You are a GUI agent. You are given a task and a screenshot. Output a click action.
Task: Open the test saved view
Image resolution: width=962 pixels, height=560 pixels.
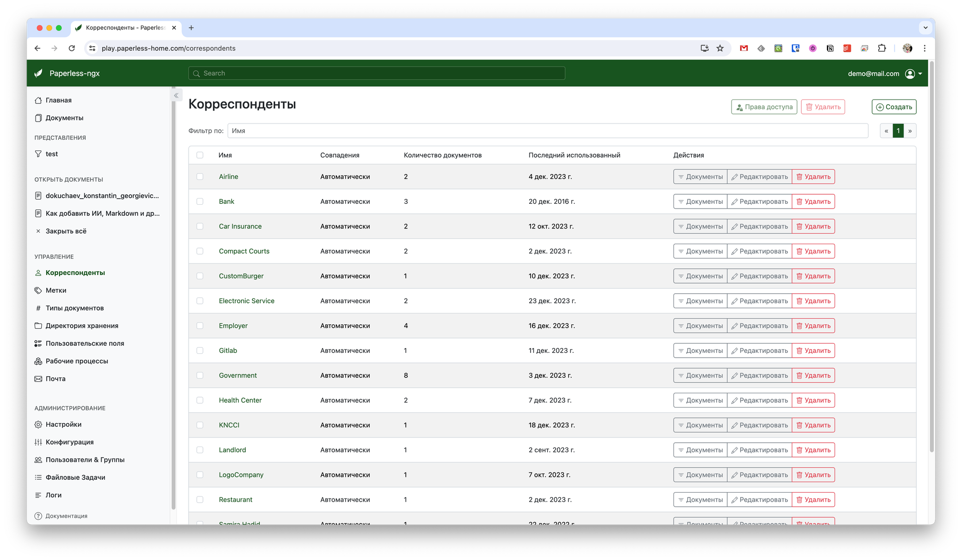click(51, 154)
